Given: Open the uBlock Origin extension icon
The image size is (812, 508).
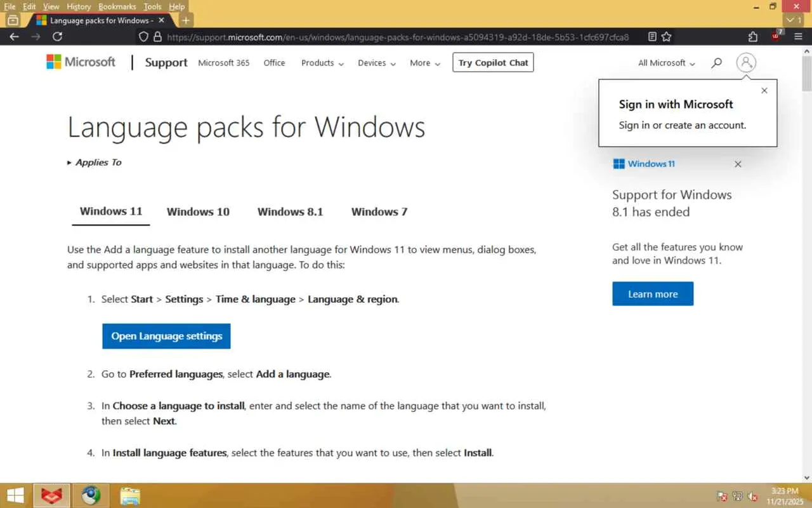Looking at the screenshot, I should click(776, 36).
